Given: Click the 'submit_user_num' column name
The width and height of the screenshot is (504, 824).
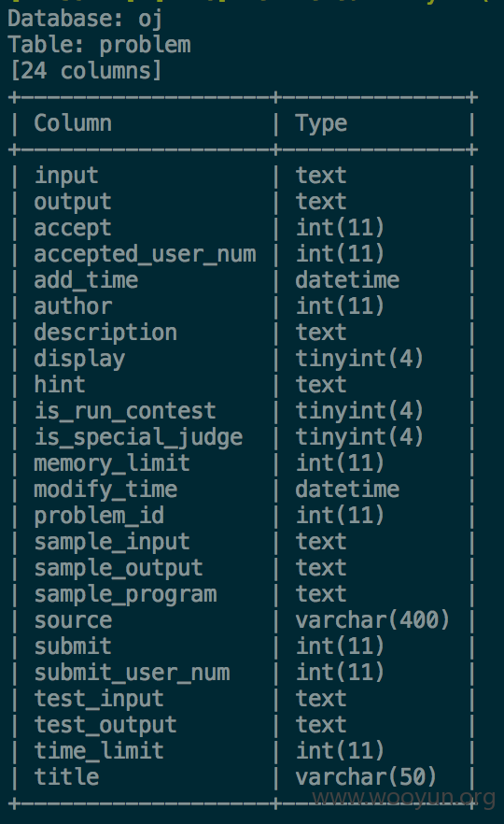Looking at the screenshot, I should point(133,674).
